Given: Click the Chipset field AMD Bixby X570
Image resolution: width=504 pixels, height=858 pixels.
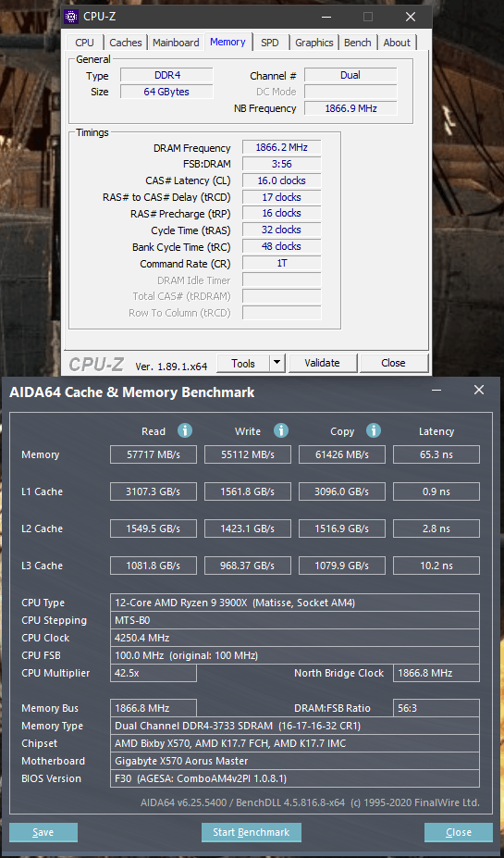Looking at the screenshot, I should 295,743.
